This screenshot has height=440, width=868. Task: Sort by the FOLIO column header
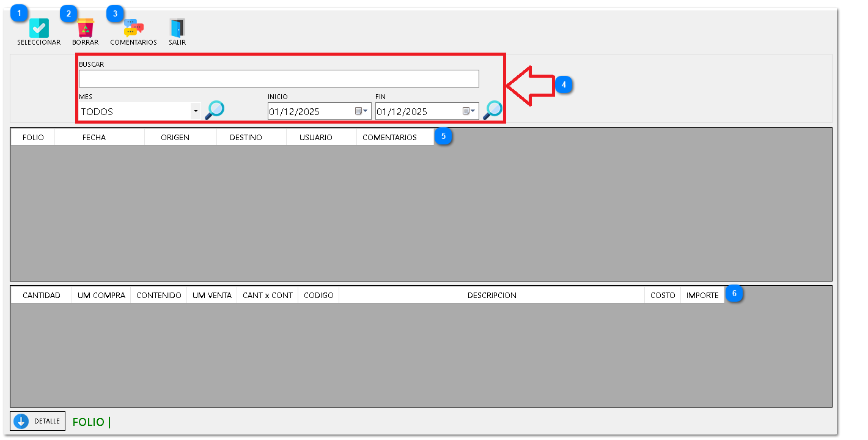pos(33,137)
